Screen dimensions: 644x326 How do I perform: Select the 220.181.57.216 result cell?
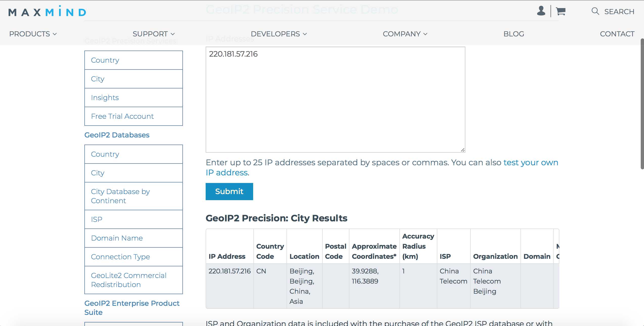[x=229, y=286]
